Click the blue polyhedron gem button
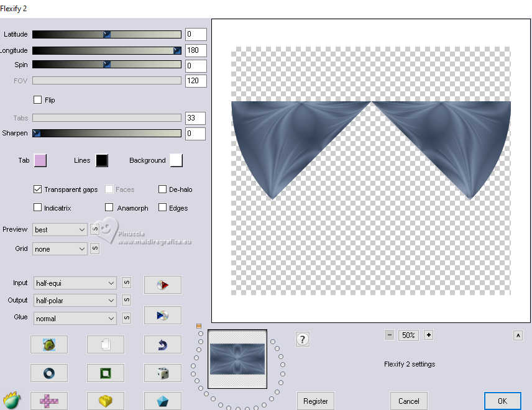This screenshot has width=532, height=410. point(163,401)
